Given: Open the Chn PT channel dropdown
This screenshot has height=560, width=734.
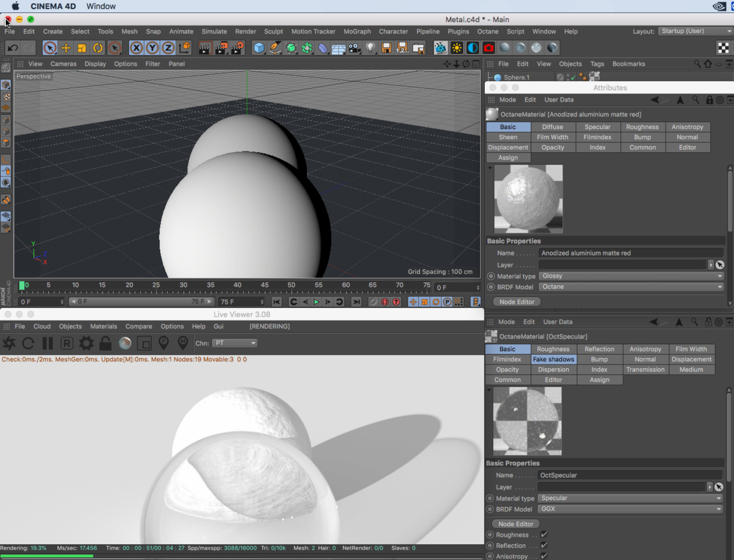Looking at the screenshot, I should click(235, 343).
